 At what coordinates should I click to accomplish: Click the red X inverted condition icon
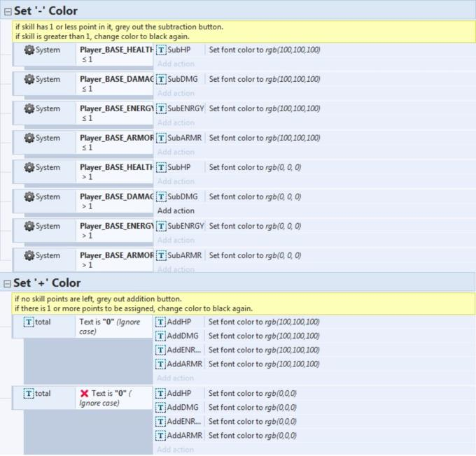click(x=84, y=394)
